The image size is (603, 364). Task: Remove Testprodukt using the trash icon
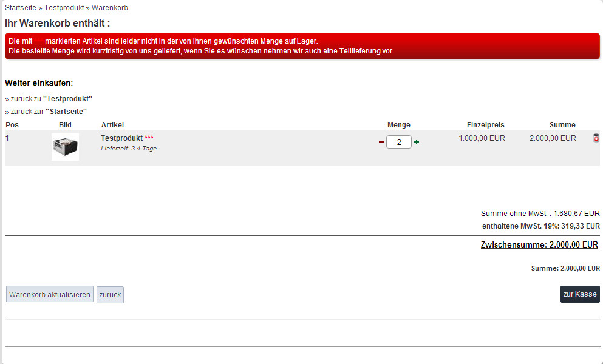coord(596,138)
